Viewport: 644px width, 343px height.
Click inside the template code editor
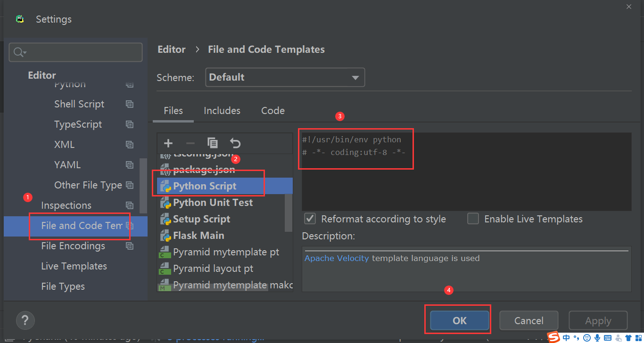tap(466, 171)
